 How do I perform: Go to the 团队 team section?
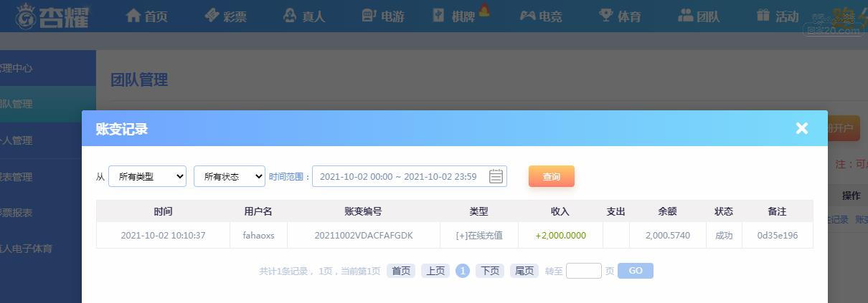(x=699, y=16)
